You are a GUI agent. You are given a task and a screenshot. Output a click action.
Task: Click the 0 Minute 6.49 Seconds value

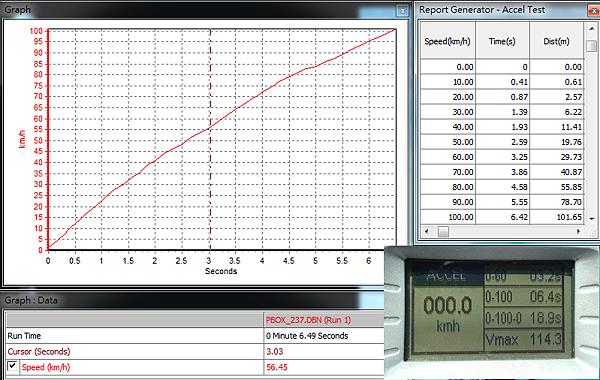[x=307, y=336]
